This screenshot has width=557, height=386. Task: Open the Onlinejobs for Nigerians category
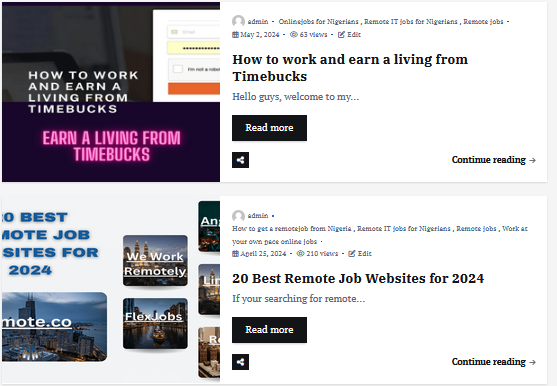tap(319, 22)
